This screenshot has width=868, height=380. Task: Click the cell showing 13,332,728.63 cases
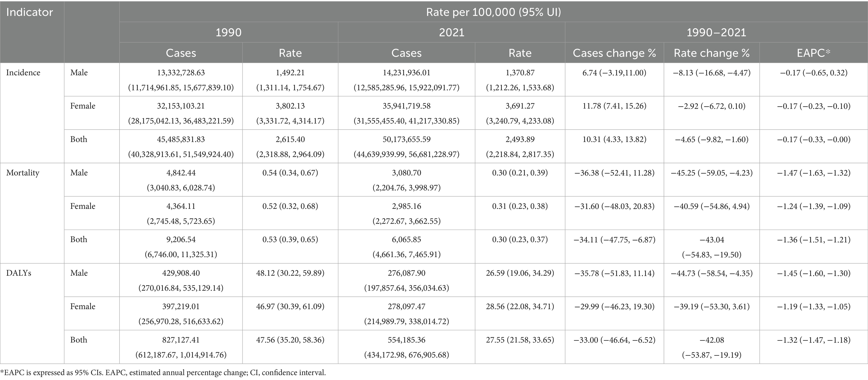[x=181, y=73]
